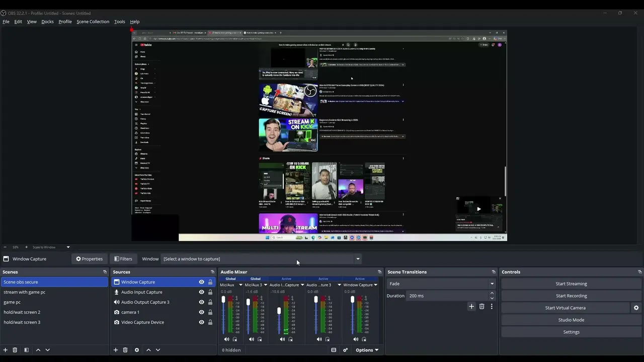The image size is (644, 362).
Task: Add a scene transition with the plus icon
Action: click(471, 306)
